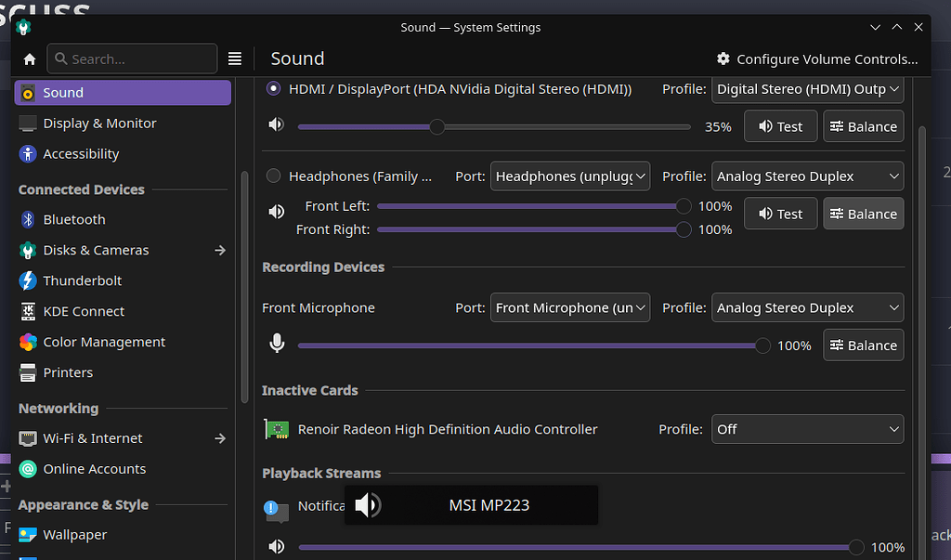
Task: Change the Renoir Radeon card Profile from Off
Action: click(807, 429)
